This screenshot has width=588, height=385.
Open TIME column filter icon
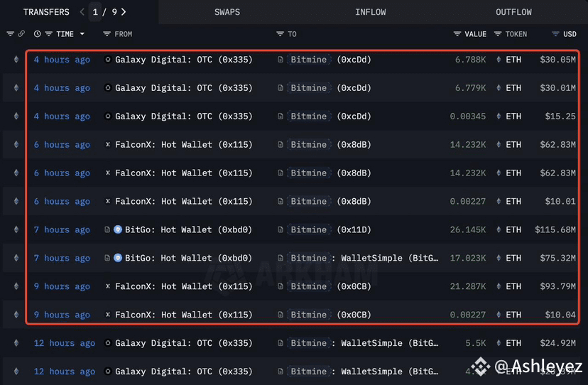49,34
